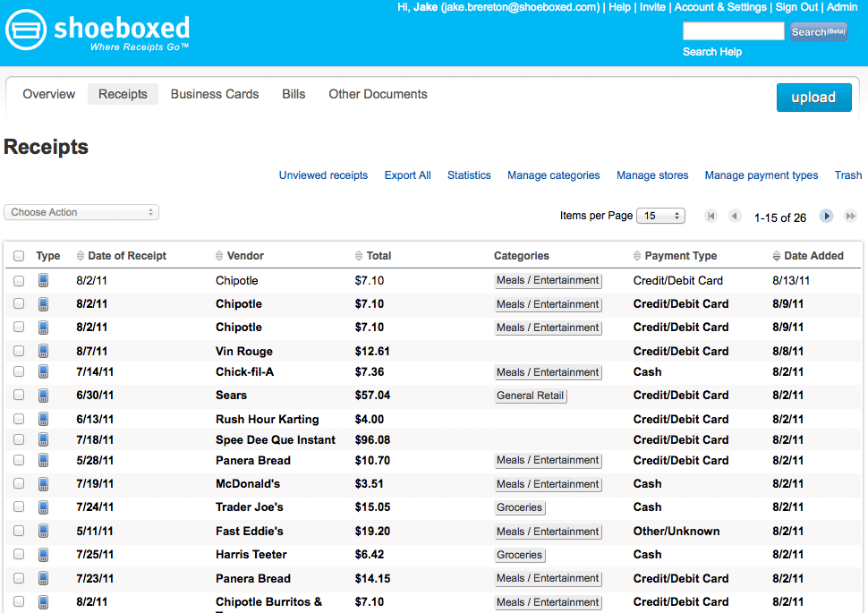
Task: Select the Receipts tab
Action: coord(123,94)
